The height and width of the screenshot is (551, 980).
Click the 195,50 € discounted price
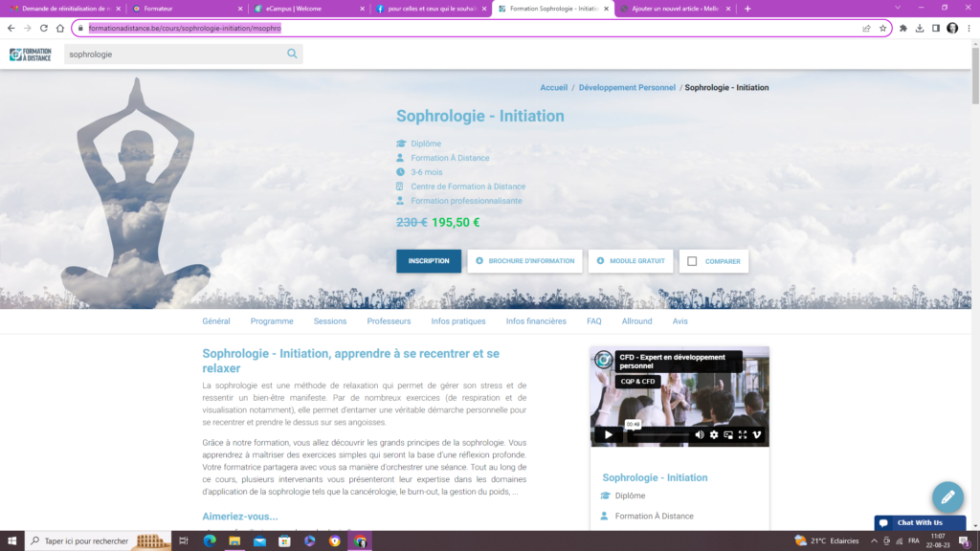click(x=456, y=222)
